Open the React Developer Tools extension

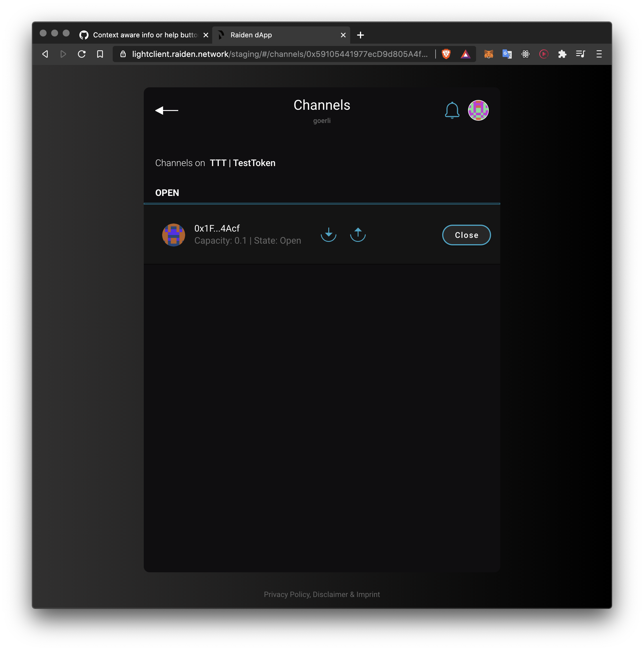click(x=525, y=54)
